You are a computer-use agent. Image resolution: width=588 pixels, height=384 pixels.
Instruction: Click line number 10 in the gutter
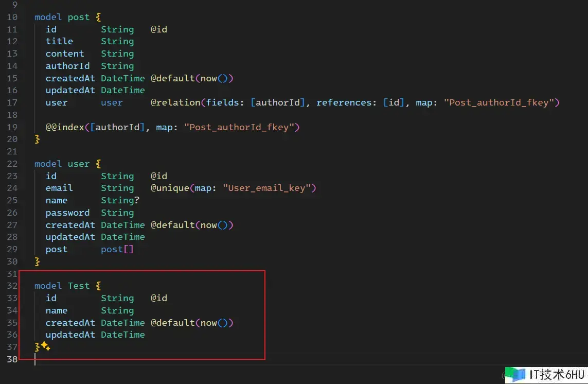12,18
